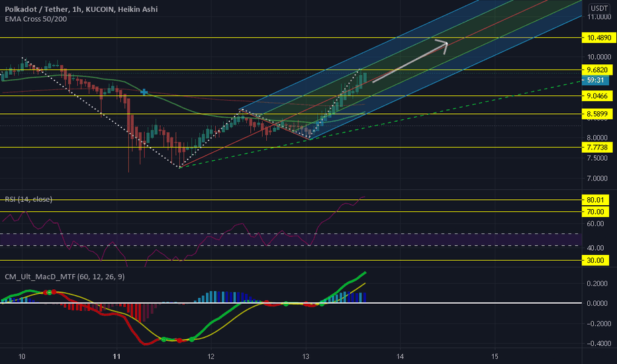Click date 13 on the time axis
This screenshot has height=364, width=617.
(306, 357)
